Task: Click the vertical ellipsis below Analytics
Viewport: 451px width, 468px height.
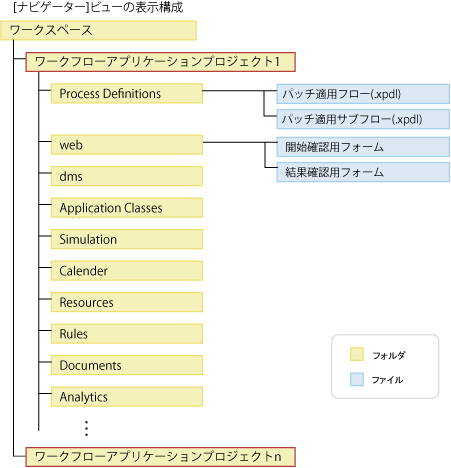Action: coord(86,428)
